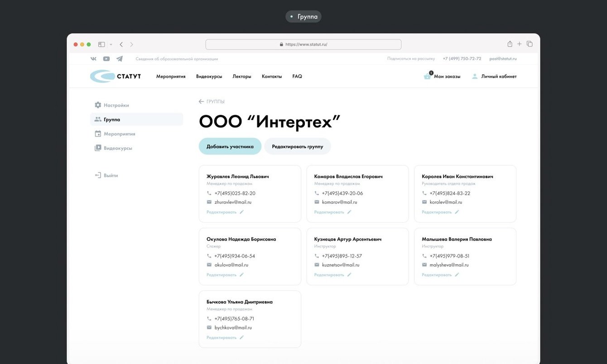
Task: Click zhuravlev@mail.ru email text
Action: pos(233,202)
